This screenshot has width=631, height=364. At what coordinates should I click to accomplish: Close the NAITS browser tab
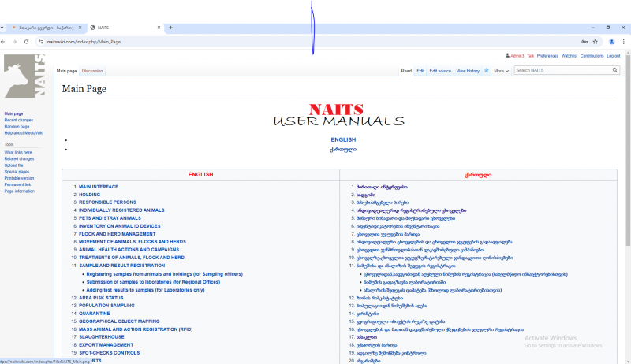click(x=159, y=28)
